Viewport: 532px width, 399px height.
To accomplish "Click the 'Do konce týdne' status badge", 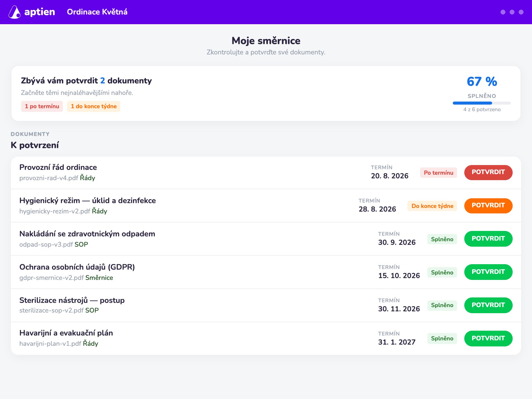I will pyautogui.click(x=432, y=206).
